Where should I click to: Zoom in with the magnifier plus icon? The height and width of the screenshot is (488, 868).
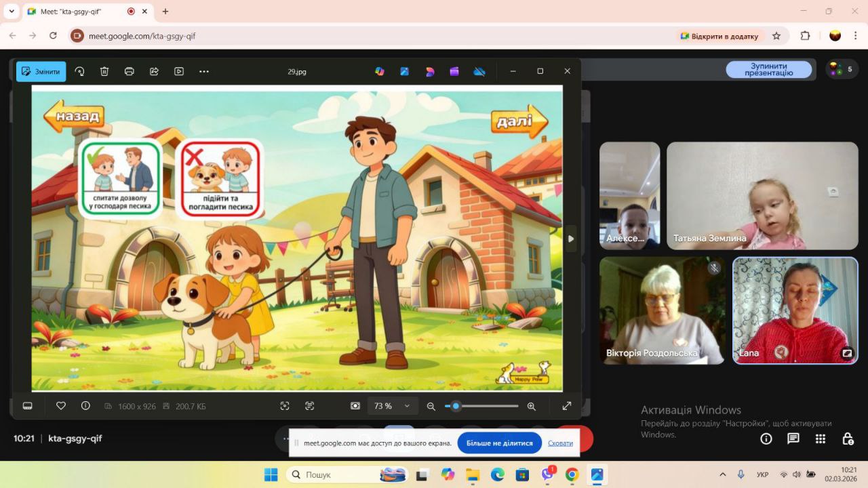tap(532, 406)
